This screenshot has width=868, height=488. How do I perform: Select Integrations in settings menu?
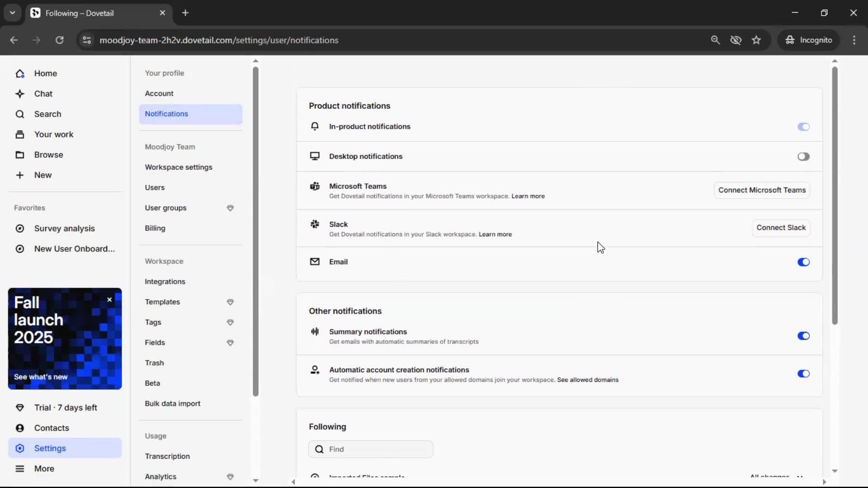coord(165,282)
